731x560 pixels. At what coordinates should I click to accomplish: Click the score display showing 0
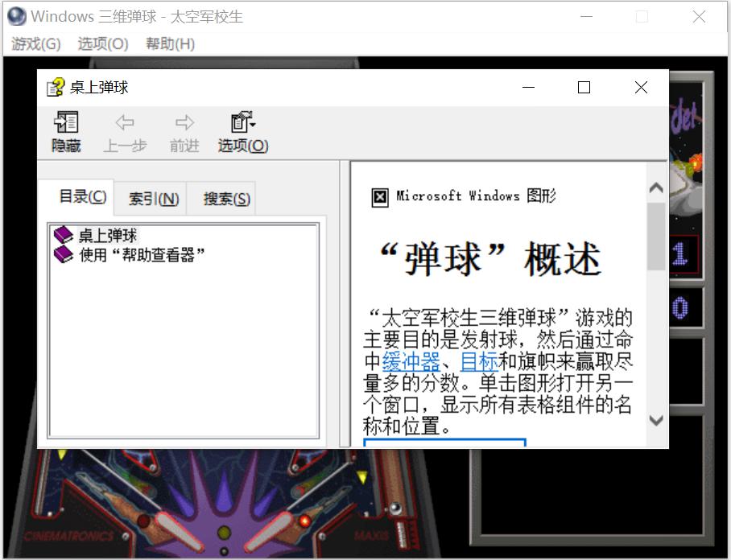click(x=679, y=308)
